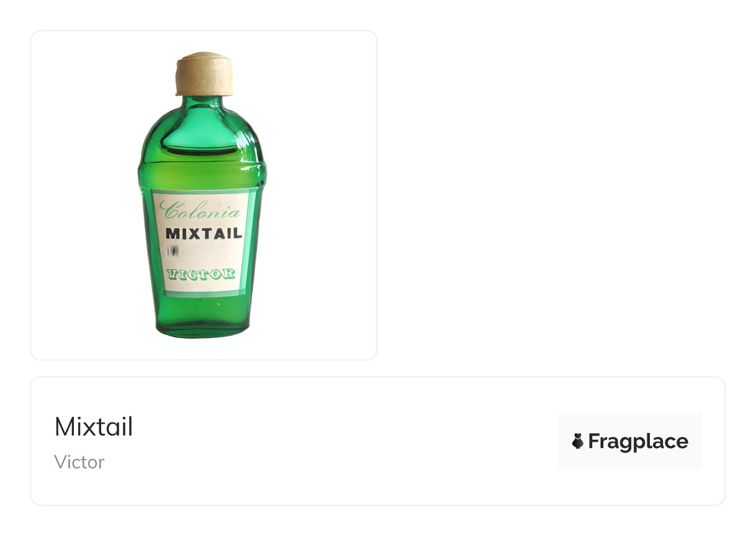Click the Colonia script on bottle label
Screen dimensions: 756x536
[200, 211]
